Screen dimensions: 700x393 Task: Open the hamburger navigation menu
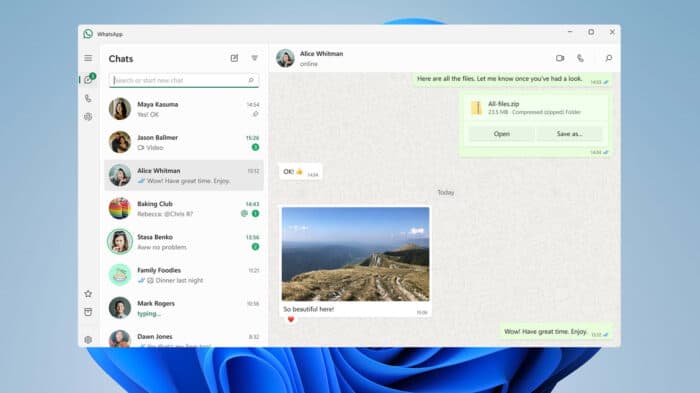88,58
